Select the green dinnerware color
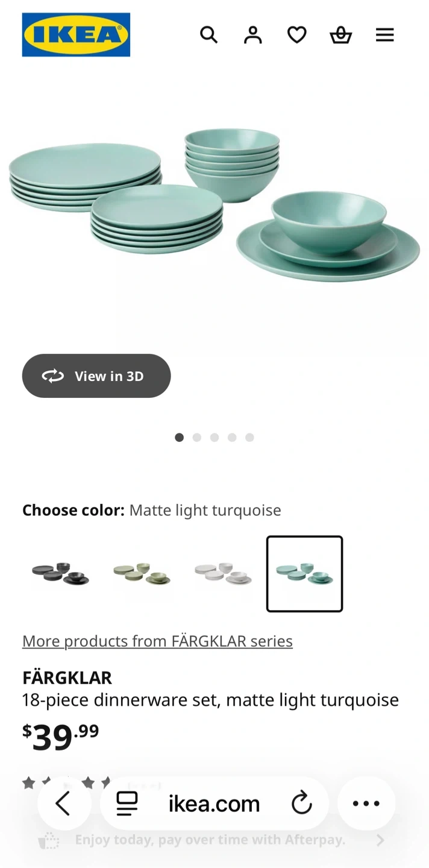The image size is (429, 868). 142,573
